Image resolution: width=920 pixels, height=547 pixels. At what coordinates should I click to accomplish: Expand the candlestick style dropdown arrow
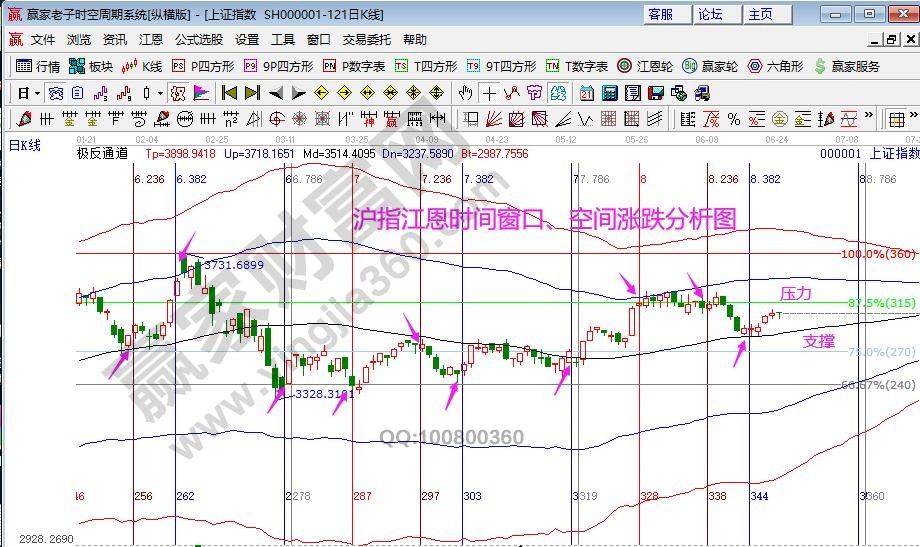[160, 93]
